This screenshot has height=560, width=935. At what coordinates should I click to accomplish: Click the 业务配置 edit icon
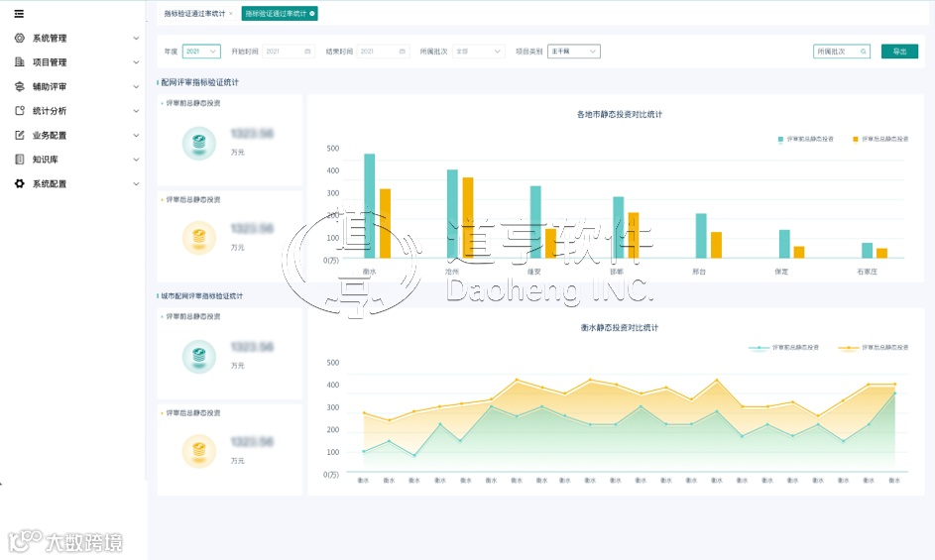tap(20, 136)
